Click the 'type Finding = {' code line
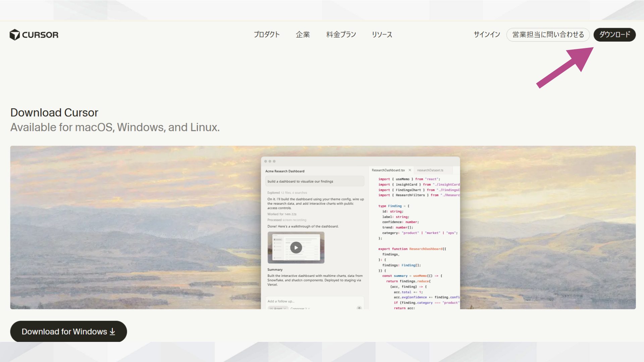 pos(394,206)
